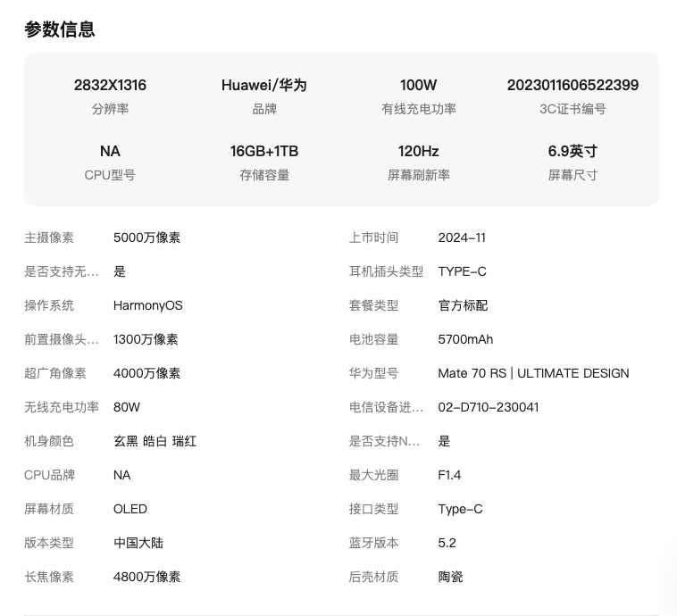This screenshot has height=616, width=677.
Task: Click the 玄黑 皓白 瑞红 body color value
Action: (x=155, y=441)
